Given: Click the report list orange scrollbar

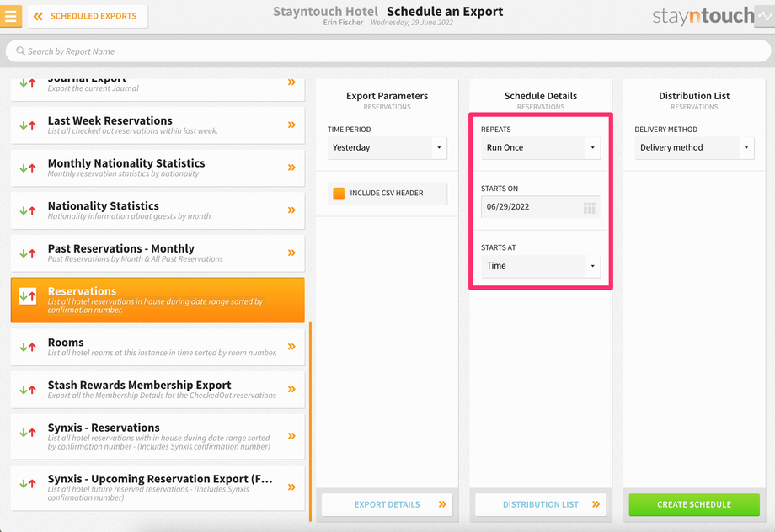Looking at the screenshot, I should pyautogui.click(x=310, y=421).
